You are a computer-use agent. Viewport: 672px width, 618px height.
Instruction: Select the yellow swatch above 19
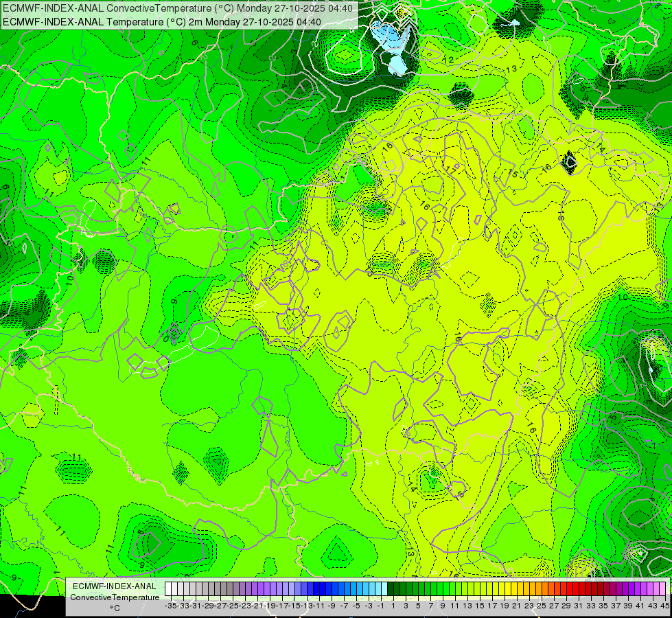502,589
